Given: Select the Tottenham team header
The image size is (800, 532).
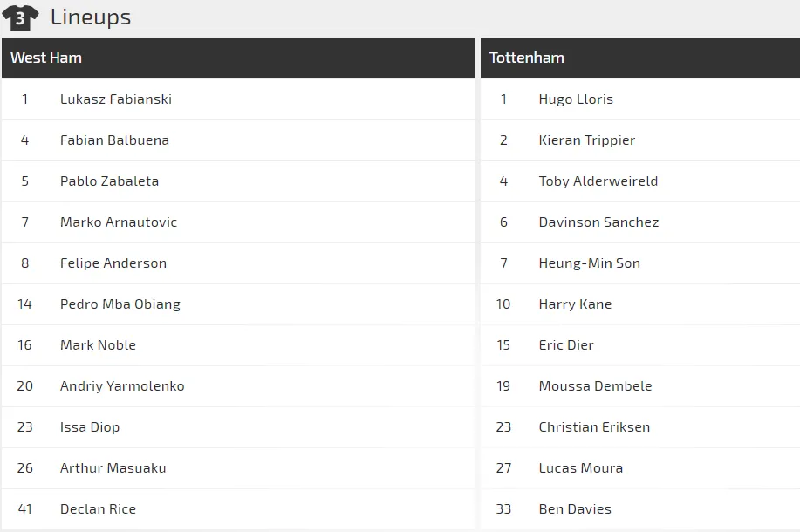Looking at the screenshot, I should 527,58.
